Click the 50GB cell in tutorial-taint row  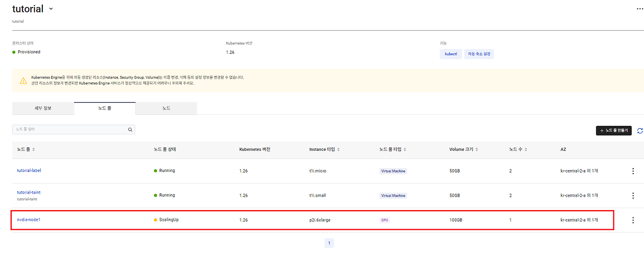coord(454,195)
